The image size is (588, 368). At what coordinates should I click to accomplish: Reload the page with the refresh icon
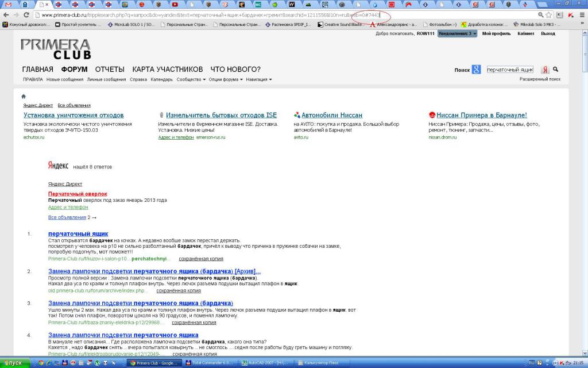click(x=26, y=15)
